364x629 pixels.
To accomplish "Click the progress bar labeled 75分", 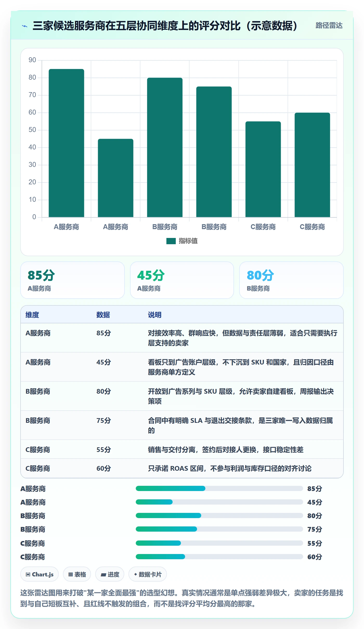I will pos(219,529).
